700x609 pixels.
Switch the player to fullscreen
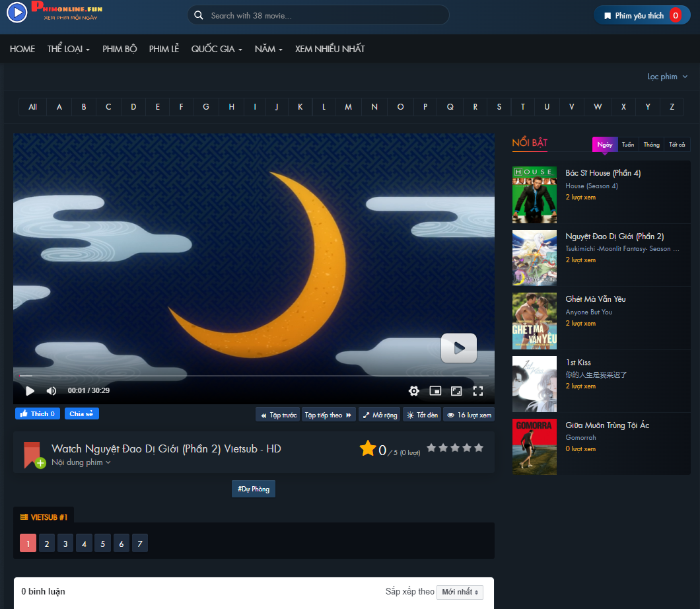[478, 390]
